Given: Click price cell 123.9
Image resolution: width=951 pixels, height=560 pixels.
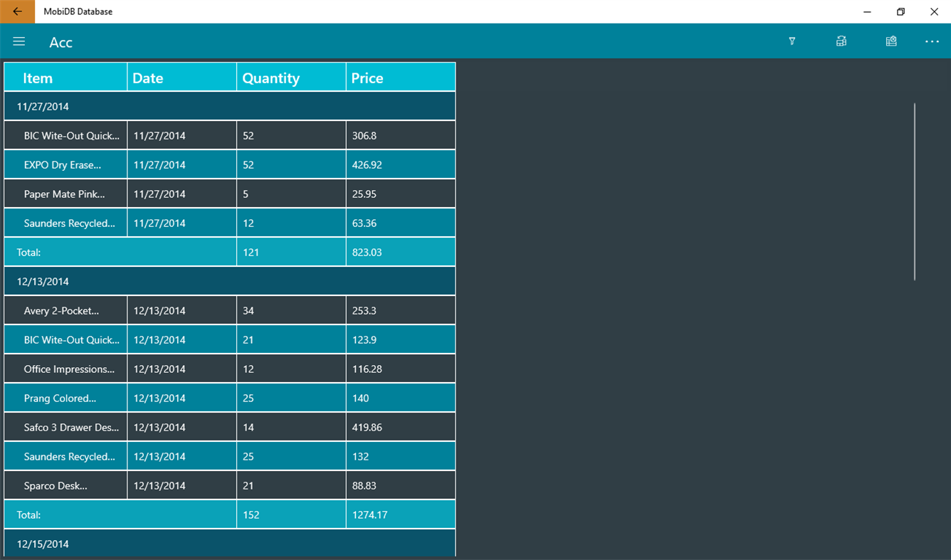Looking at the screenshot, I should click(401, 340).
